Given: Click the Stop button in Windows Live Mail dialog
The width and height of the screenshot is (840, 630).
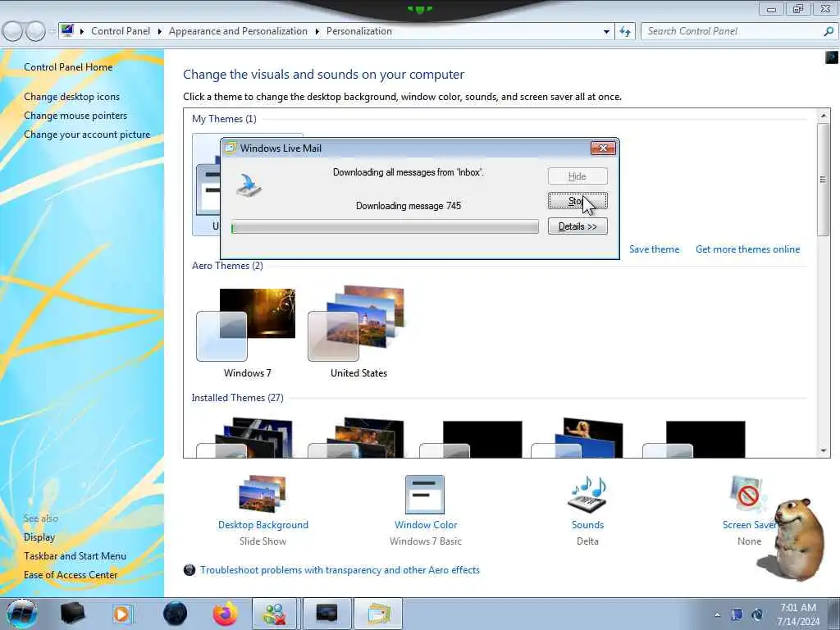Looking at the screenshot, I should click(577, 201).
